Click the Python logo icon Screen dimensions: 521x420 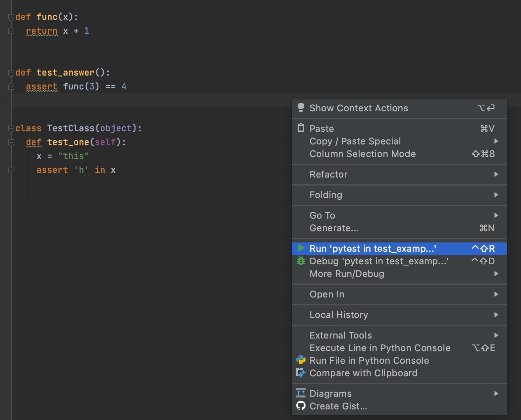(301, 360)
